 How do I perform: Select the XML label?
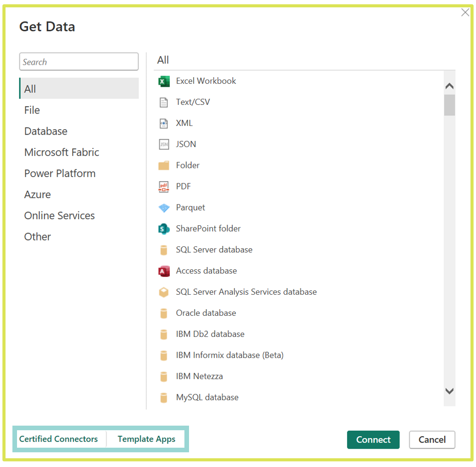click(x=184, y=123)
